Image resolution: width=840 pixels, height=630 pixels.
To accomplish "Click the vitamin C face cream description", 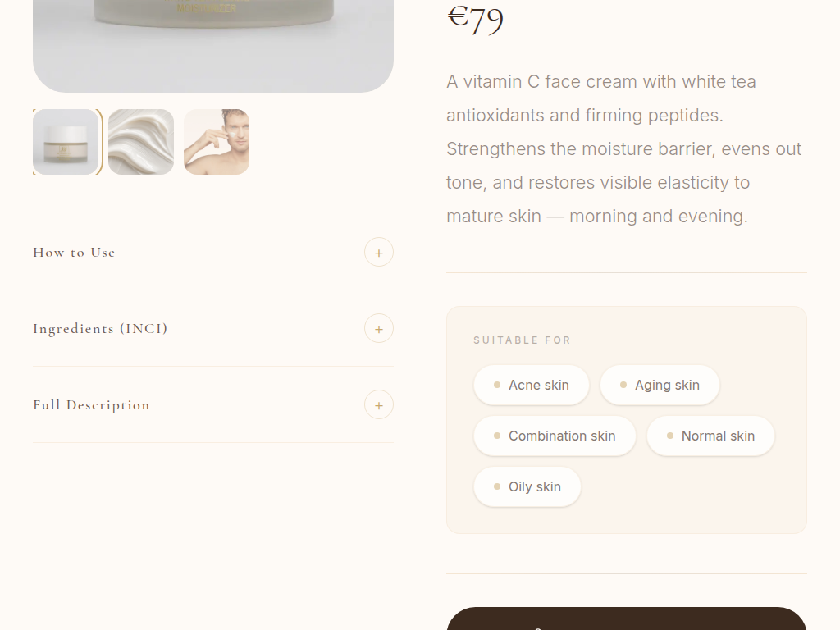I will [x=623, y=148].
